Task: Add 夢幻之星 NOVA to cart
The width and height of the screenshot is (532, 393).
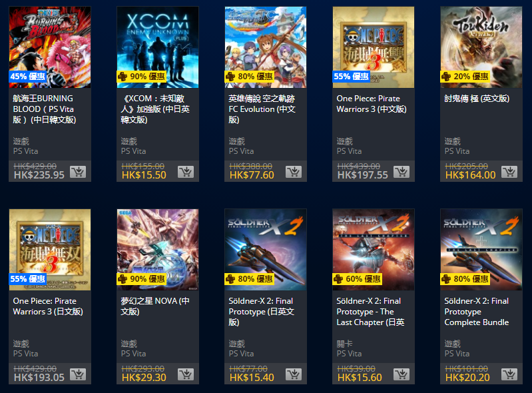Action: pos(186,374)
